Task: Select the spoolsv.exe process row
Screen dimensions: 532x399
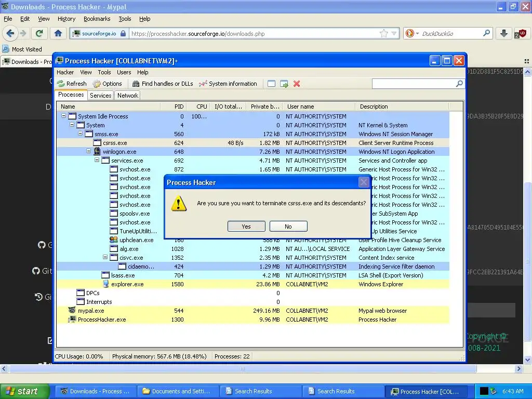Action: coord(253,214)
